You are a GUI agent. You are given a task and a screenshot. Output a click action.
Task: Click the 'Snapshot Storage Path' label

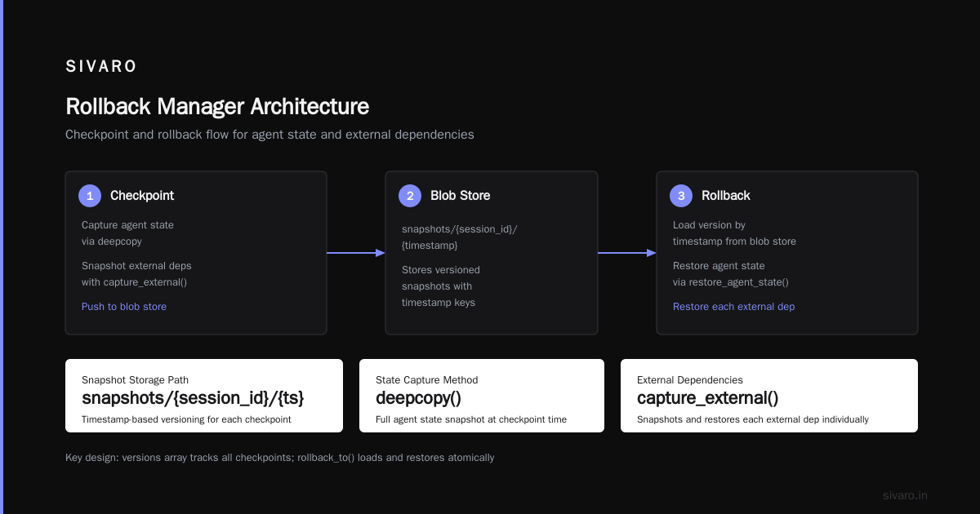(x=135, y=380)
